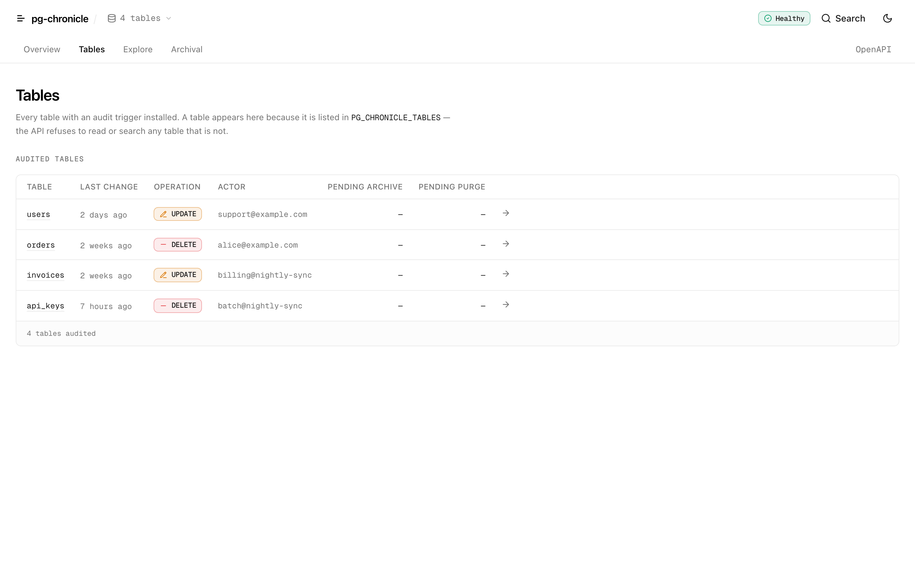This screenshot has width=915, height=588.
Task: Click the database icon next to 4 tables
Action: click(x=111, y=18)
